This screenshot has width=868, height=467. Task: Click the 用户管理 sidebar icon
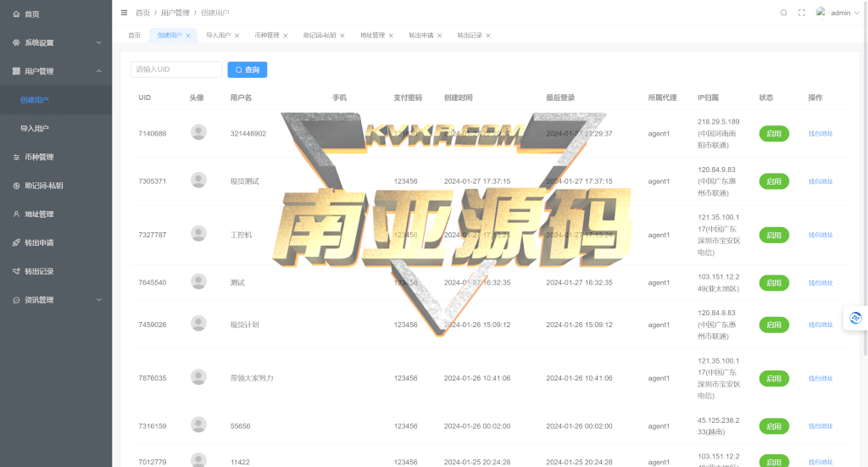[16, 71]
